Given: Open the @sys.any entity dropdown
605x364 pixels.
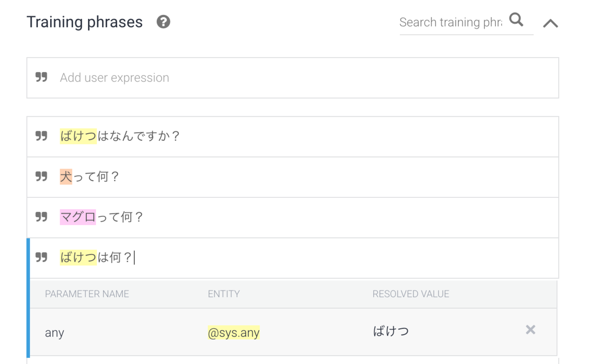Looking at the screenshot, I should click(x=234, y=333).
